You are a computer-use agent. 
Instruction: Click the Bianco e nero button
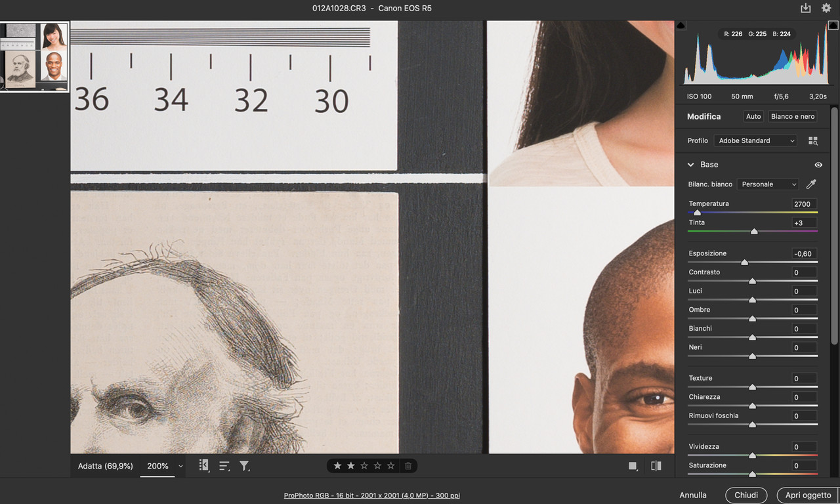pyautogui.click(x=793, y=116)
